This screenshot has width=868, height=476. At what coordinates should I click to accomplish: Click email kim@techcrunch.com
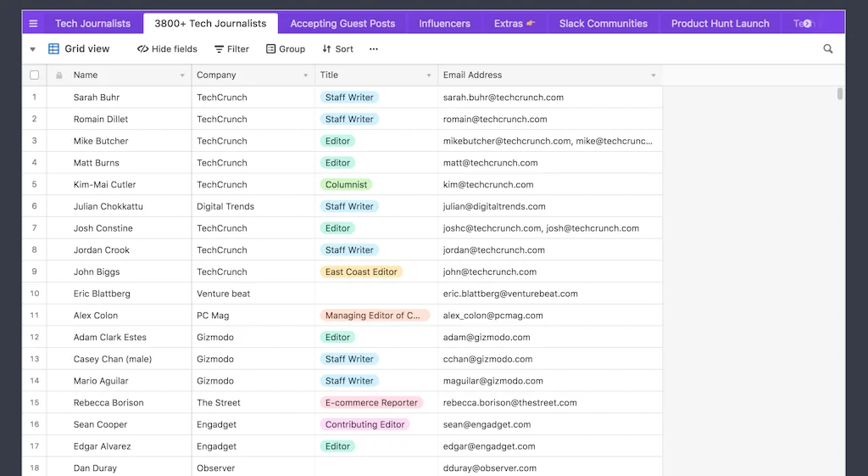488,184
